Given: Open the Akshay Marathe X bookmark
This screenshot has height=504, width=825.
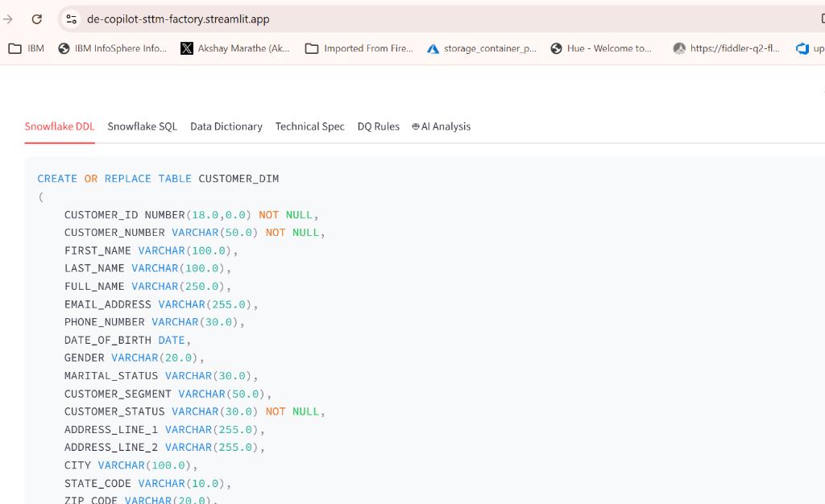Looking at the screenshot, I should [x=234, y=48].
